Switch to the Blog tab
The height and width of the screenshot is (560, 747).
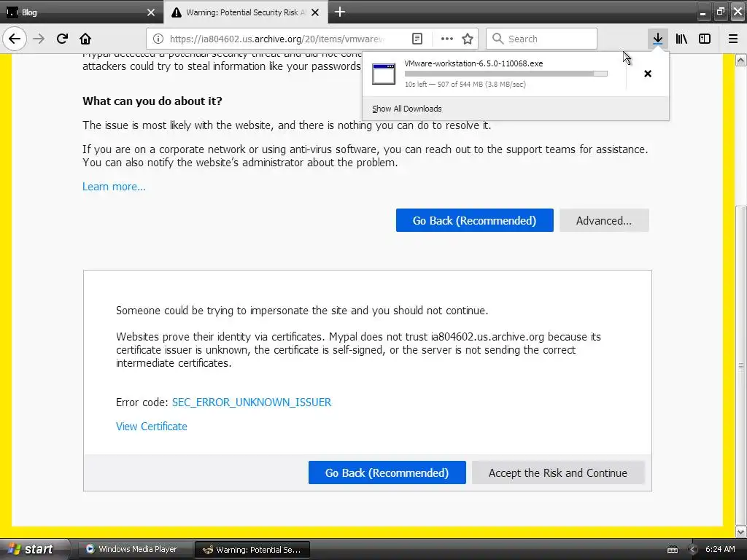(81, 12)
